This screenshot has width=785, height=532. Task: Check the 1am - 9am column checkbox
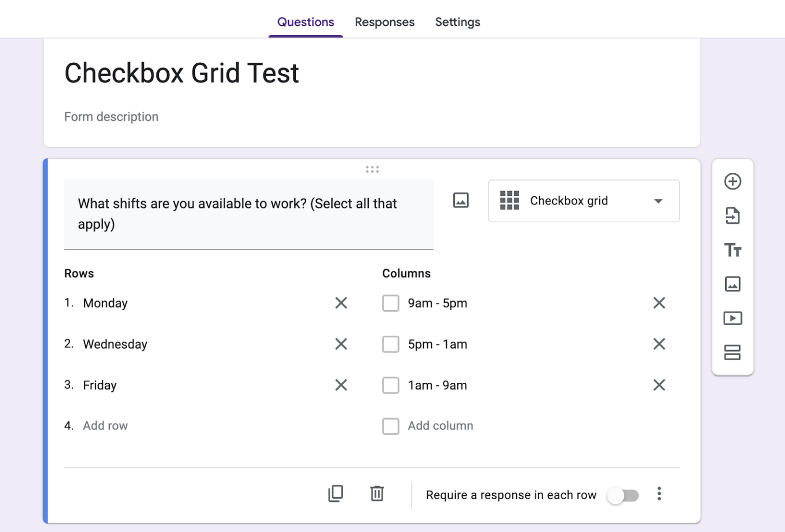390,385
